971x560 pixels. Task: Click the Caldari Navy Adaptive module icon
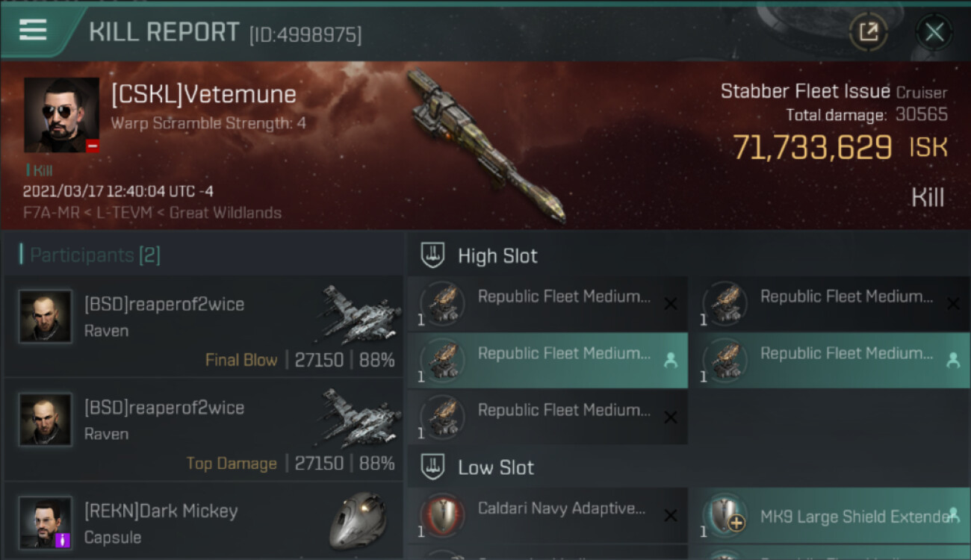click(x=442, y=516)
